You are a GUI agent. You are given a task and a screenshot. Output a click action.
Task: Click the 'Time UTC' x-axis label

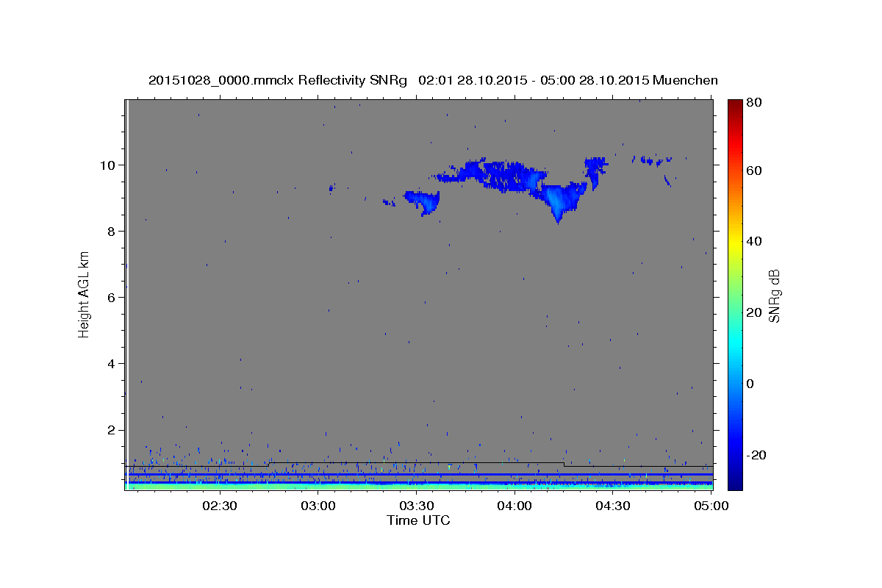(x=418, y=520)
